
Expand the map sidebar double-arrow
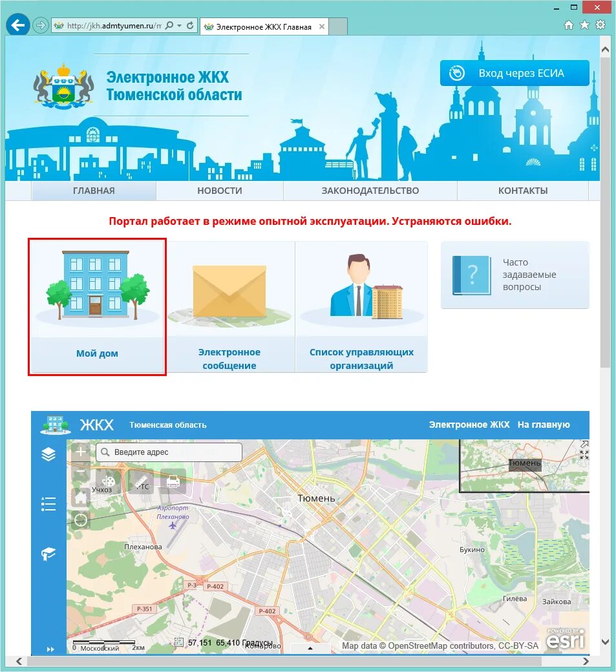50,649
